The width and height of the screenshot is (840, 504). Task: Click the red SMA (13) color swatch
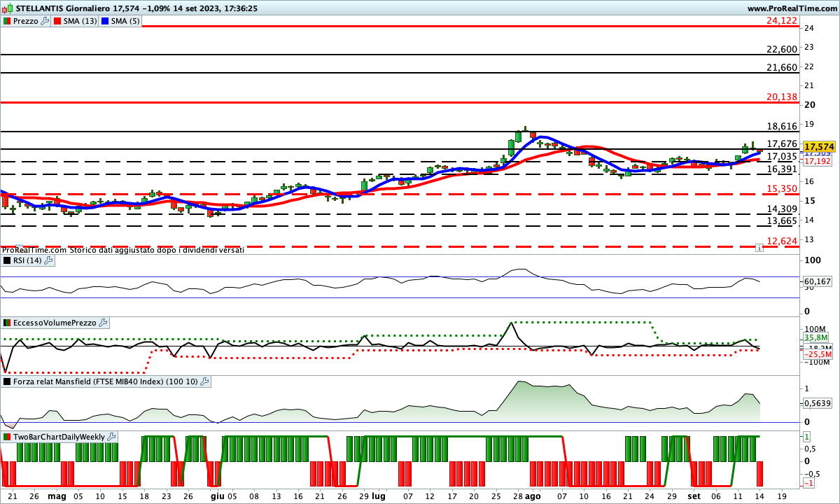(57, 21)
